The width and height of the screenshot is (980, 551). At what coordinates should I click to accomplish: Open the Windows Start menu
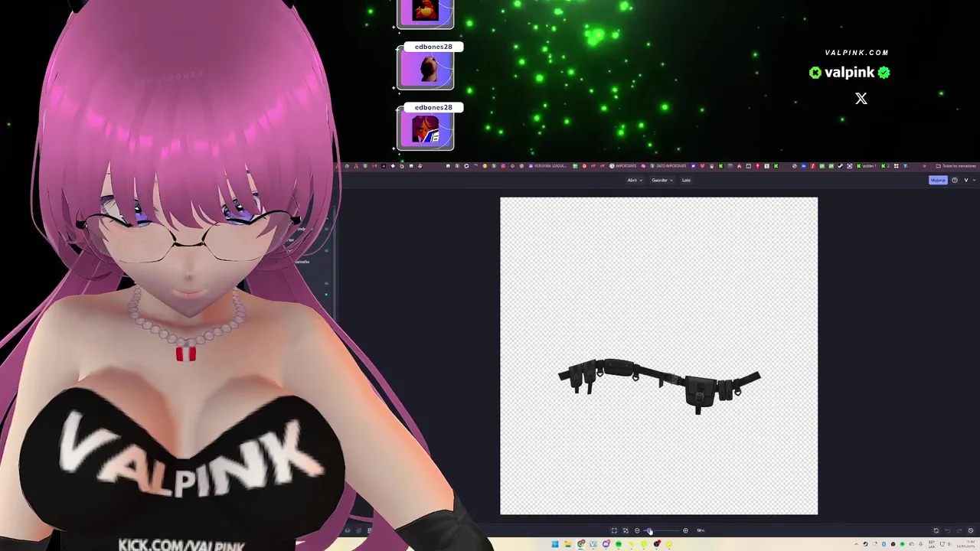(555, 544)
